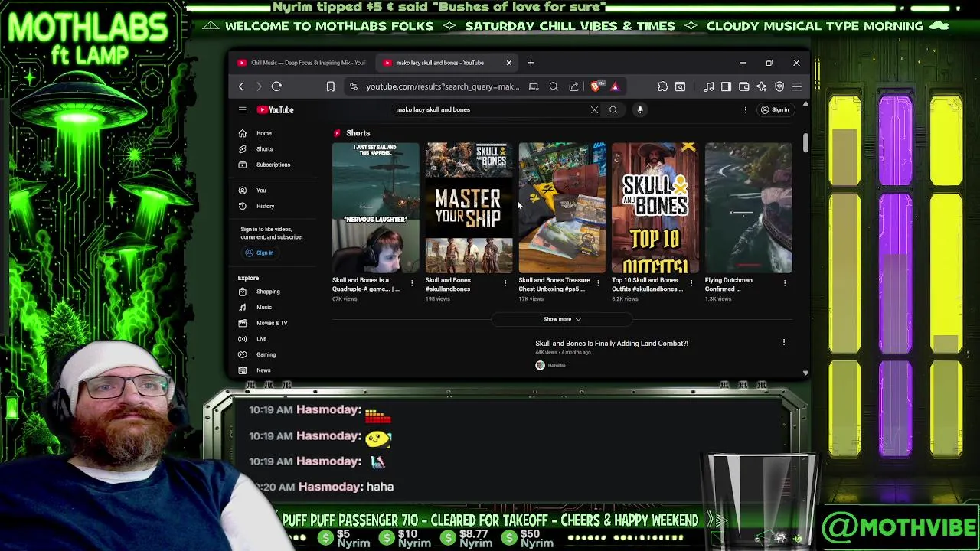Open the browser hamburger main menu
Image resolution: width=980 pixels, height=551 pixels.
(x=797, y=86)
